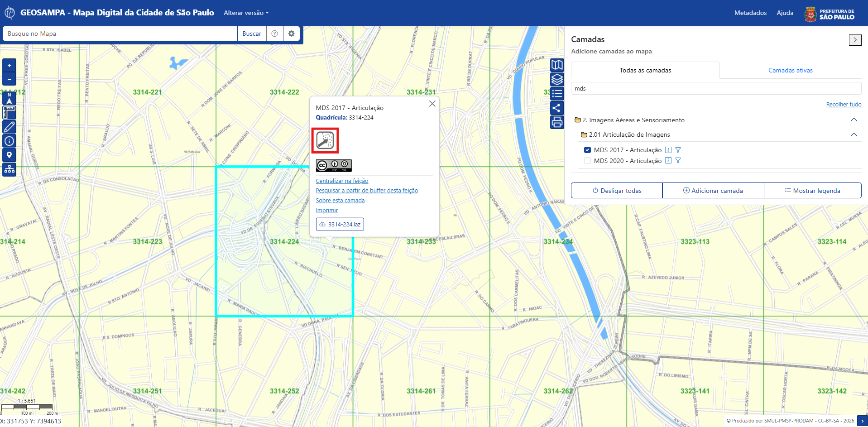Click the 3323-141 grid label on map

tap(695, 391)
